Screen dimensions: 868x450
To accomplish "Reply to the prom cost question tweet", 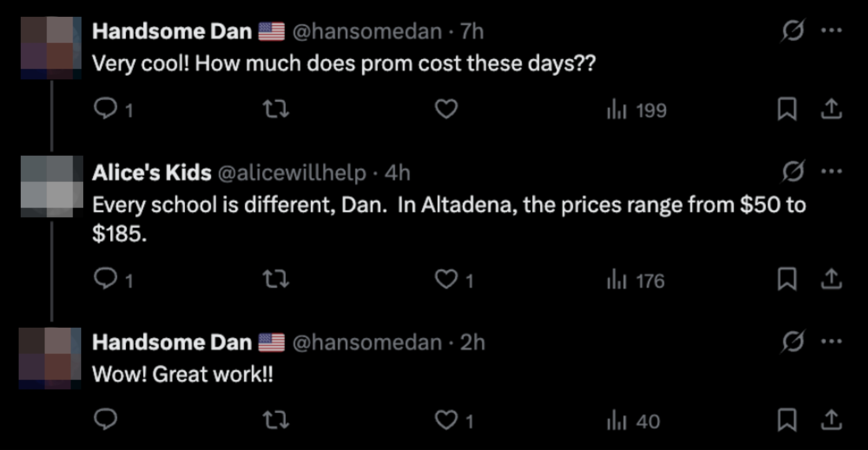I will point(105,109).
